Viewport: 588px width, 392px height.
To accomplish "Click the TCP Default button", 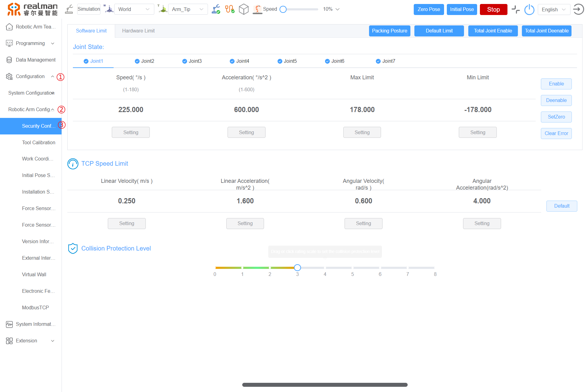I will pyautogui.click(x=562, y=206).
